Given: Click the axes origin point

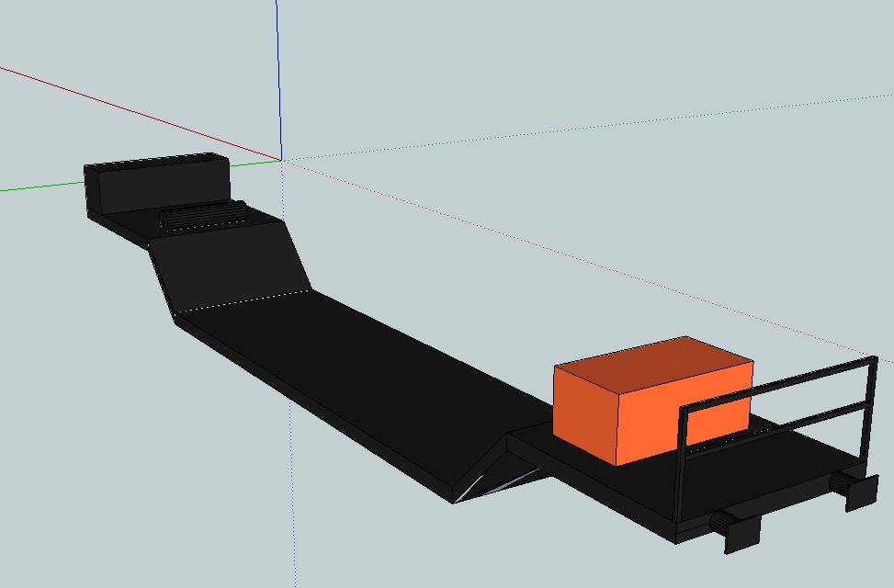Looking at the screenshot, I should pos(281,160).
